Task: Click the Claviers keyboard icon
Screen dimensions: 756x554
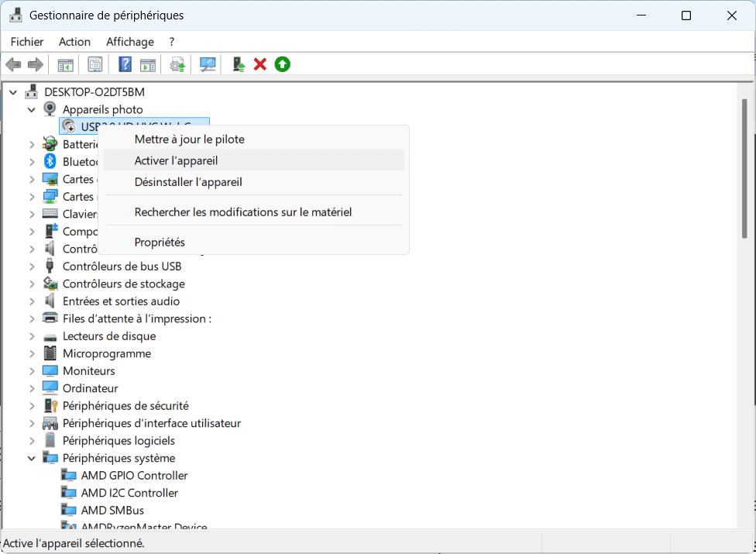Action: 50,214
